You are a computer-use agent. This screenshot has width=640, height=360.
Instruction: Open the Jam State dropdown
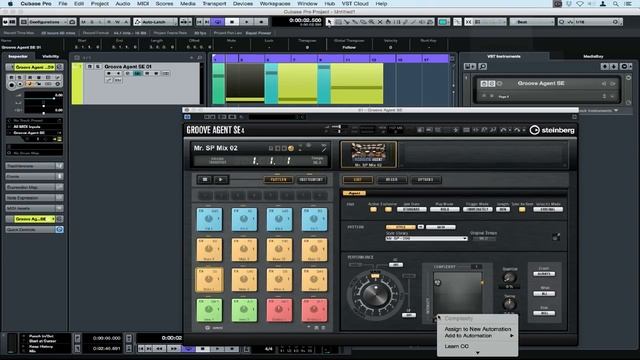click(x=411, y=209)
